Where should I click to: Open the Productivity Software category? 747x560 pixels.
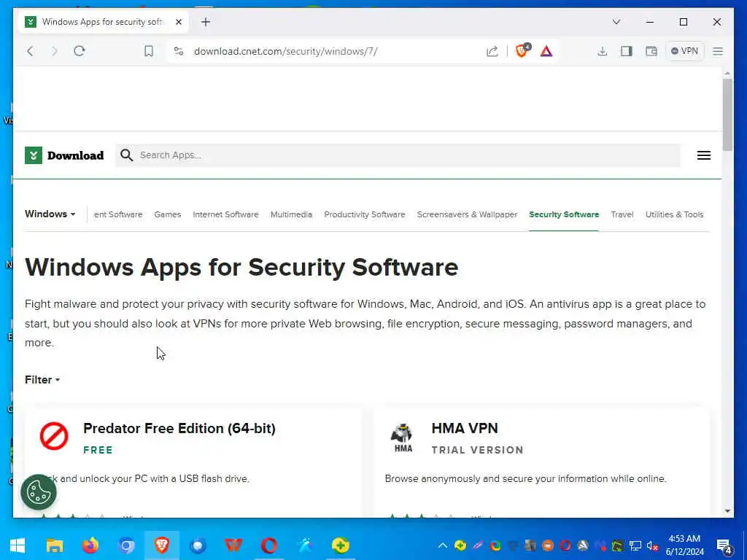pos(365,214)
